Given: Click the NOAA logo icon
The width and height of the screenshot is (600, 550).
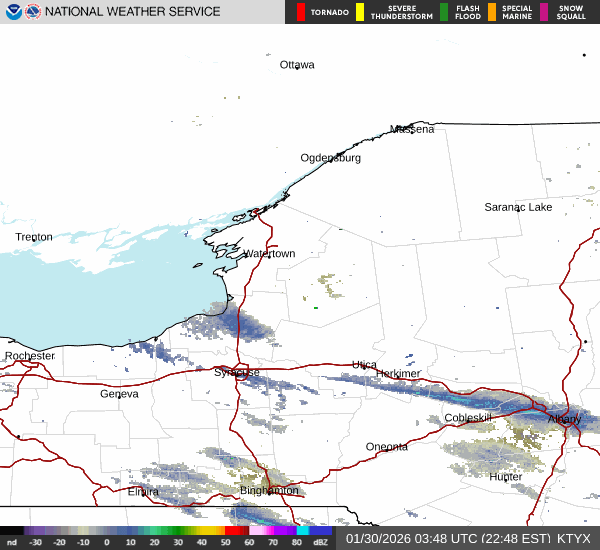Looking at the screenshot, I should [x=11, y=12].
